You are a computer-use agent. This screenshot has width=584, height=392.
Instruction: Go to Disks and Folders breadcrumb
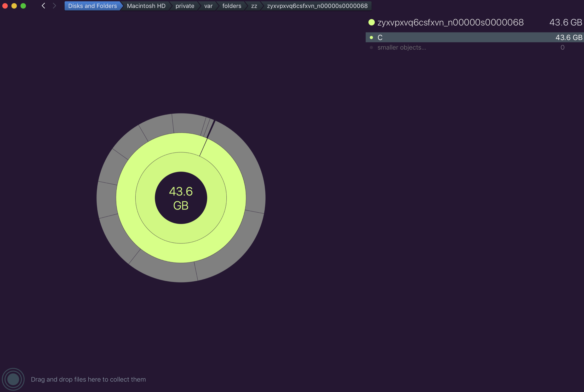[92, 6]
